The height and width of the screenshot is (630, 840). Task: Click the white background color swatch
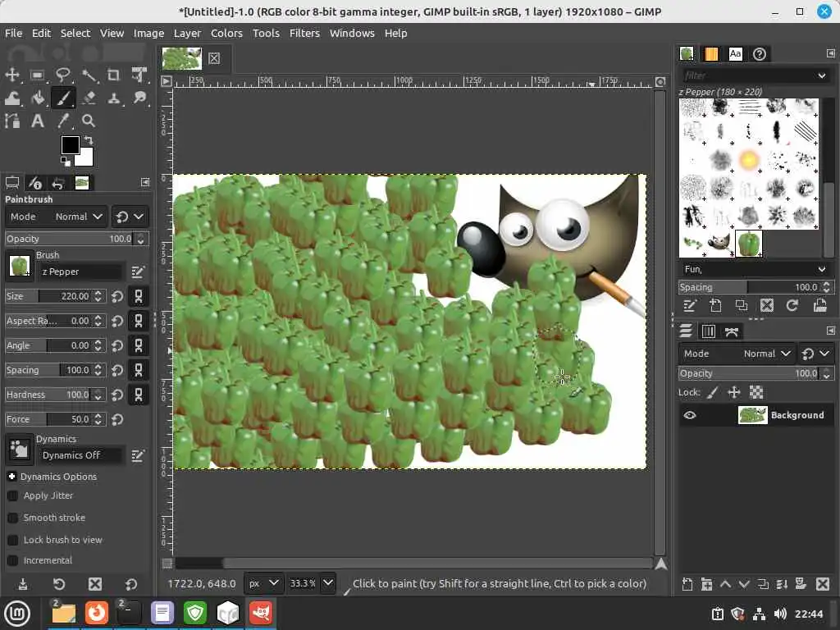[85, 157]
